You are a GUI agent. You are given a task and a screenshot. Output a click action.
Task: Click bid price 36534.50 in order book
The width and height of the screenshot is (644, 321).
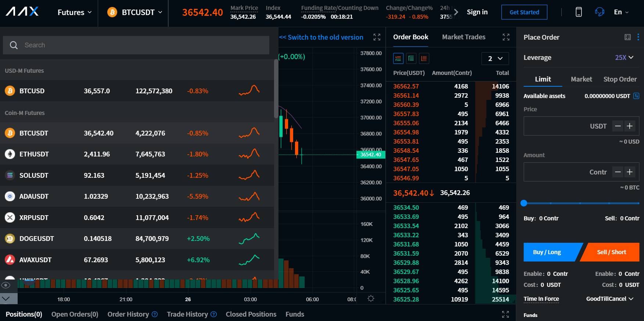click(x=406, y=208)
